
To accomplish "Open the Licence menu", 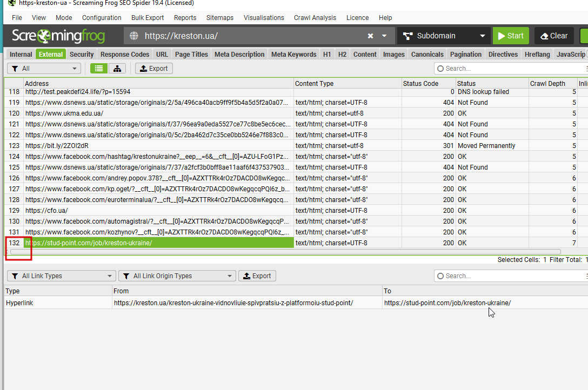I will (357, 18).
